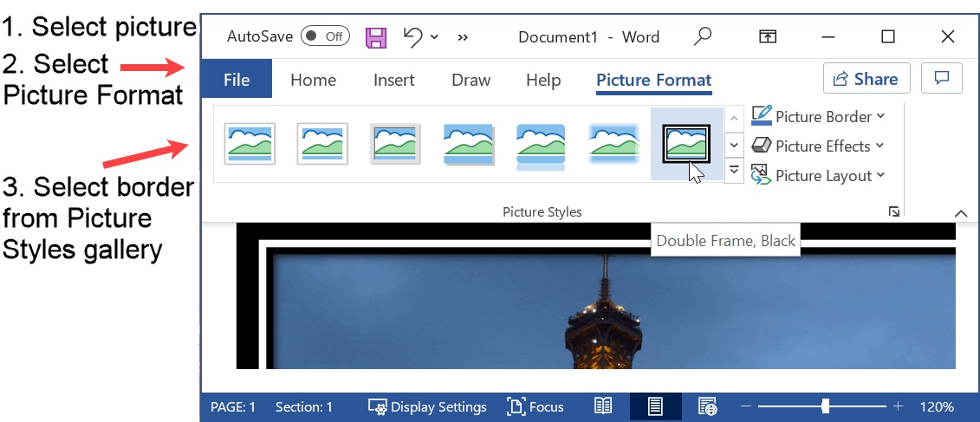This screenshot has width=980, height=422.
Task: Enable Focus mode in status bar
Action: pos(535,406)
